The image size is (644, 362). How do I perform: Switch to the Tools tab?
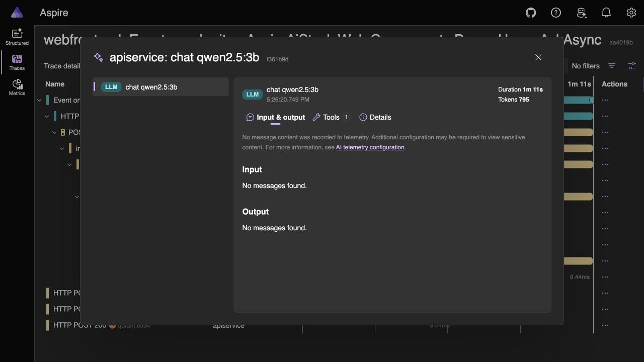[x=331, y=117]
